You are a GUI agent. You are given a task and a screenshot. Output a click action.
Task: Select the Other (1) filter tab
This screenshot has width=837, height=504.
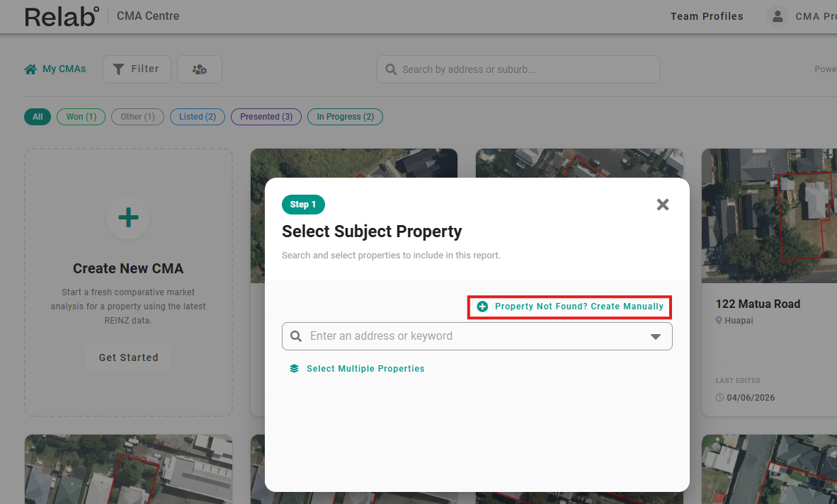[137, 117]
